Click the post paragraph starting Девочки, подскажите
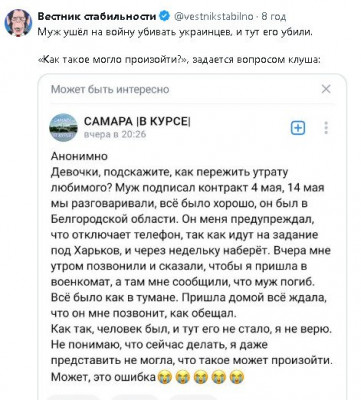 coord(191,243)
